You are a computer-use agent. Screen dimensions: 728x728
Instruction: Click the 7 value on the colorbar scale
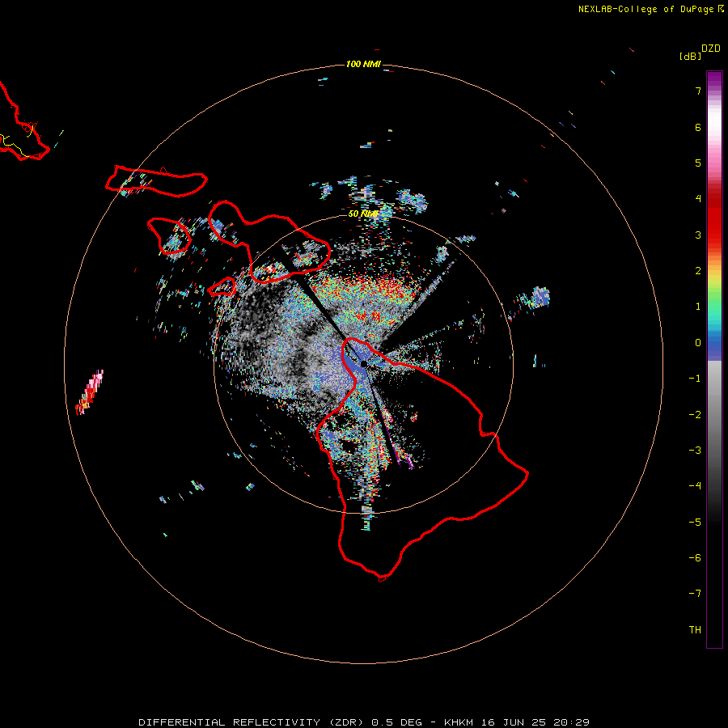(698, 91)
